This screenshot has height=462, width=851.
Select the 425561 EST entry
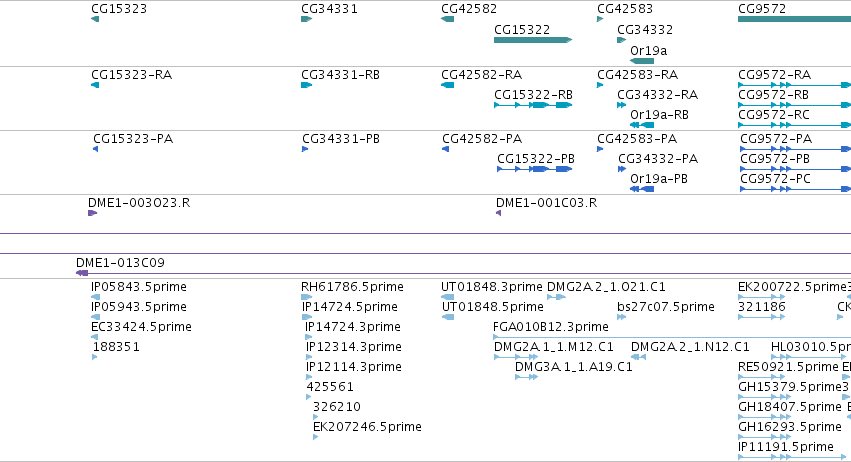[x=330, y=387]
